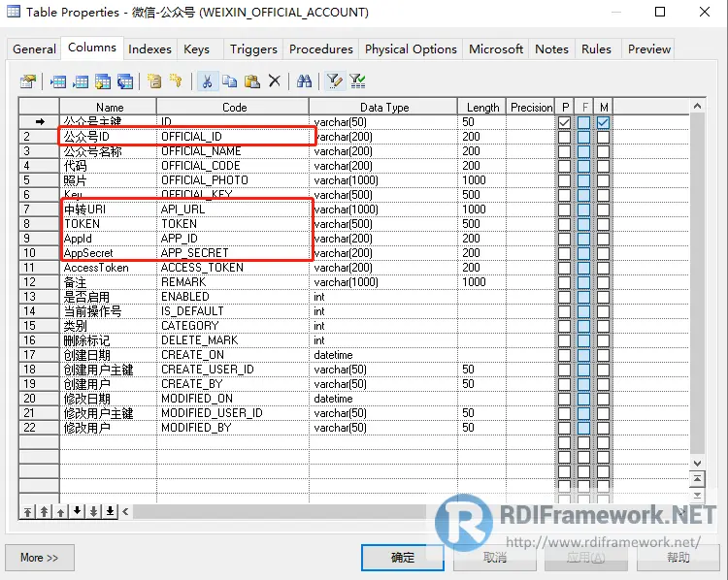Click the 取消 (Cancel) button
728x580 pixels.
tap(495, 558)
